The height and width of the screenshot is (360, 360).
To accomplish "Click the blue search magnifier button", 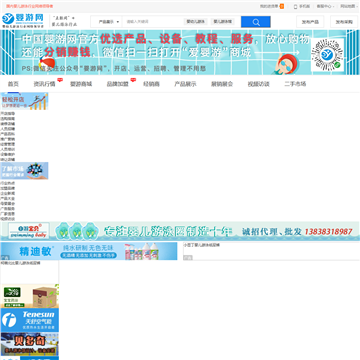I will [x=256, y=22].
